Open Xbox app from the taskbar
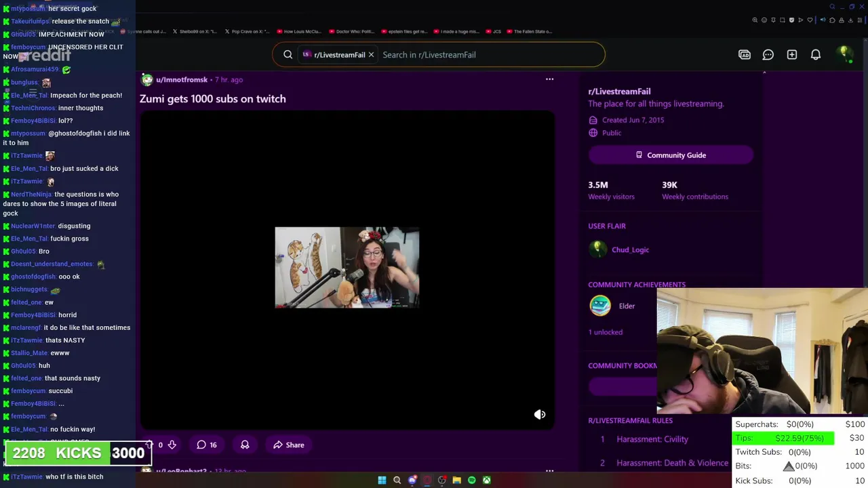Viewport: 868px width, 488px height. (486, 480)
